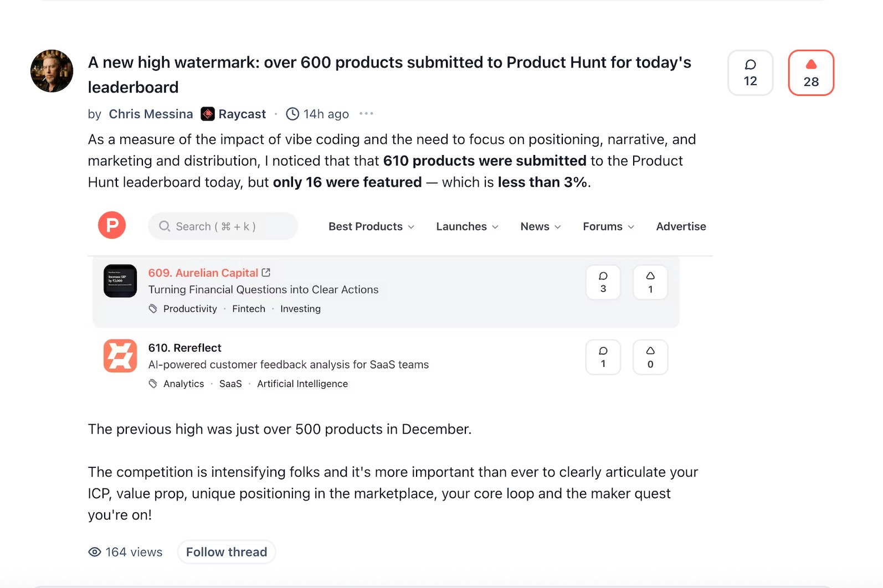Expand the News dropdown
This screenshot has height=588, width=883.
(541, 226)
